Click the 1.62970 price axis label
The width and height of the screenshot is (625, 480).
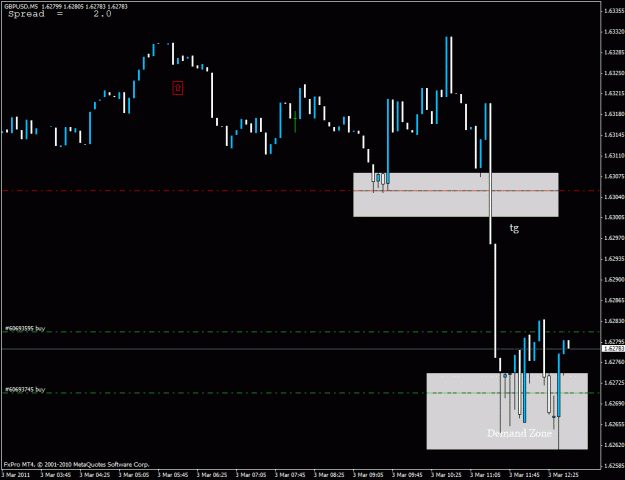point(614,238)
